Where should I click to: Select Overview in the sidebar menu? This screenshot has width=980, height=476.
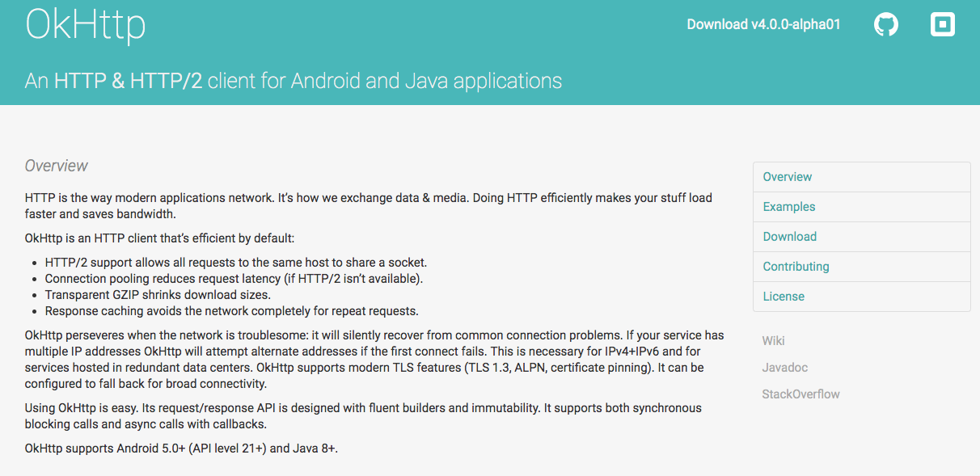(862, 177)
